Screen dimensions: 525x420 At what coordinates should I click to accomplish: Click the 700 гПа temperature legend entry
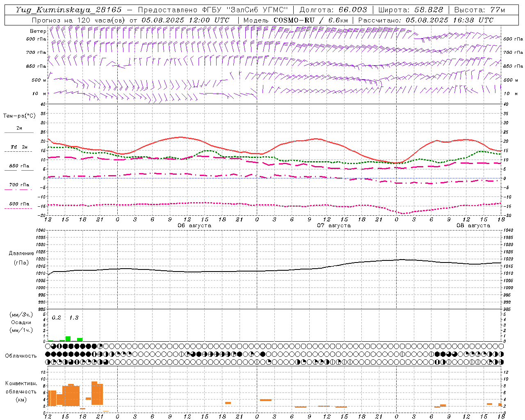19,185
